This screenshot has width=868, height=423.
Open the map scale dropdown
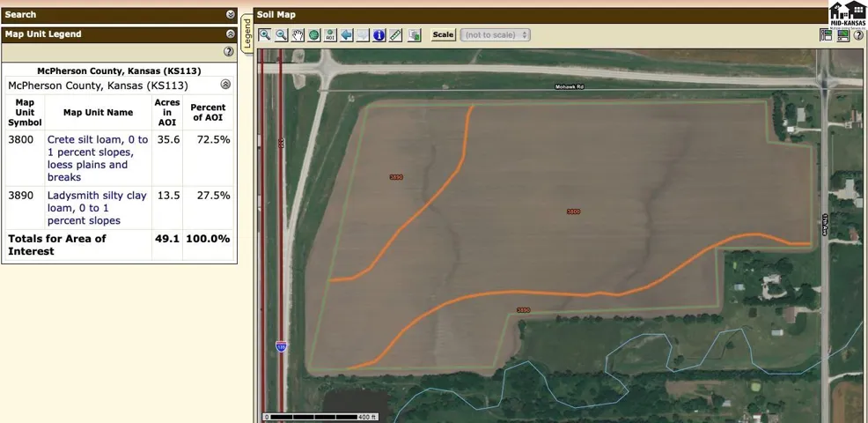tap(496, 35)
